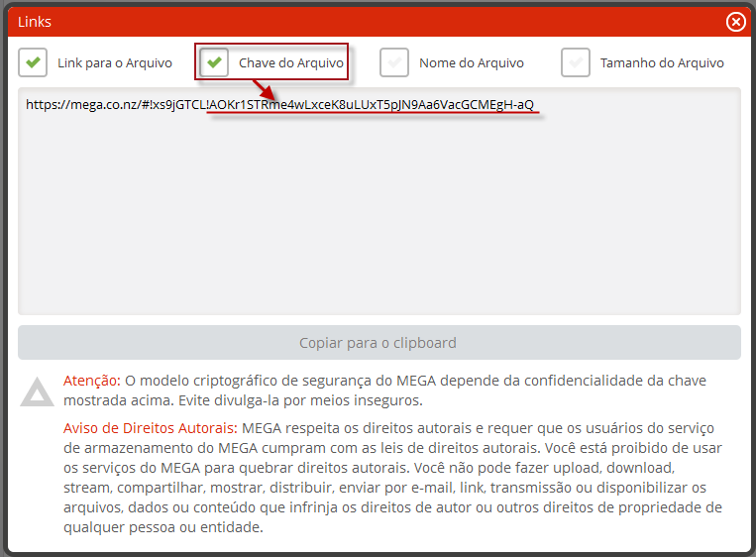Click the 'Nome do Arquivo' label text
The height and width of the screenshot is (557, 756).
pyautogui.click(x=471, y=63)
